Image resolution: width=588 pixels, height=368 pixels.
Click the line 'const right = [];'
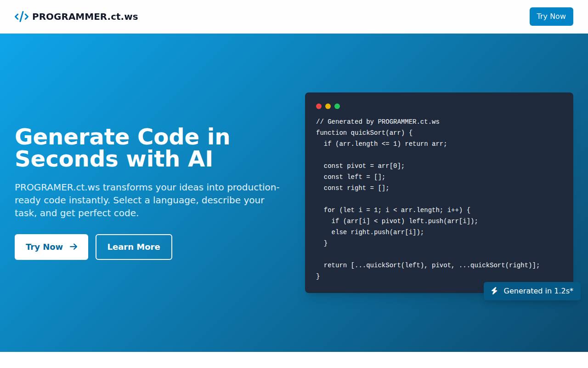coord(356,188)
